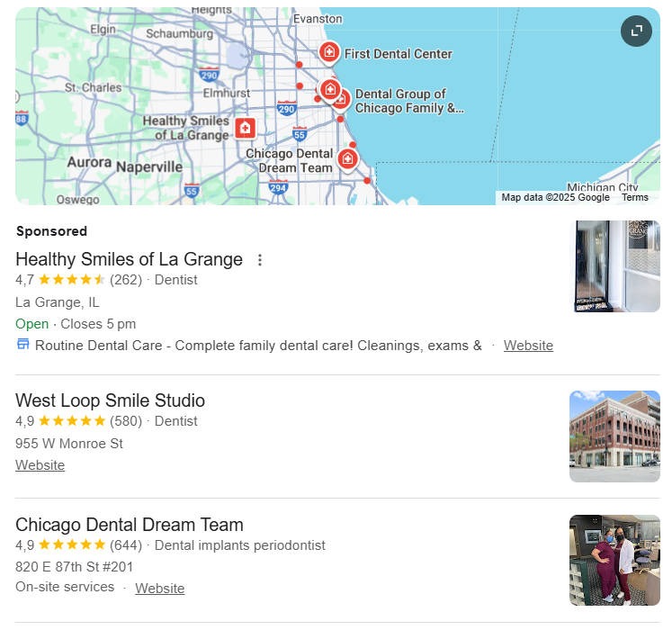672x630 pixels.
Task: Select the Chicago Dental Dream Team map pin
Action: point(347,159)
